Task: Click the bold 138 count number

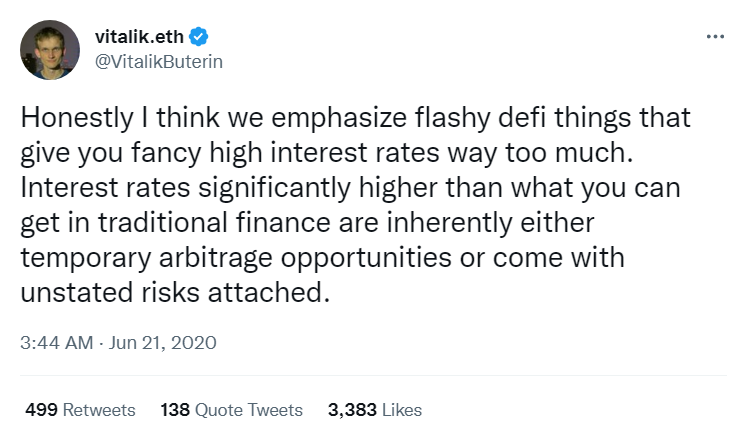Action: tap(175, 410)
